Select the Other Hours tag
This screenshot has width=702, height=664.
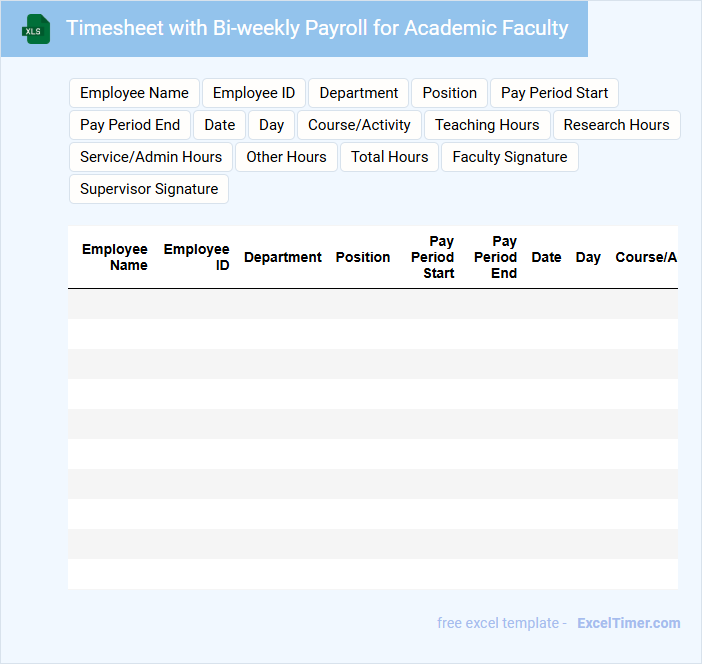click(286, 157)
